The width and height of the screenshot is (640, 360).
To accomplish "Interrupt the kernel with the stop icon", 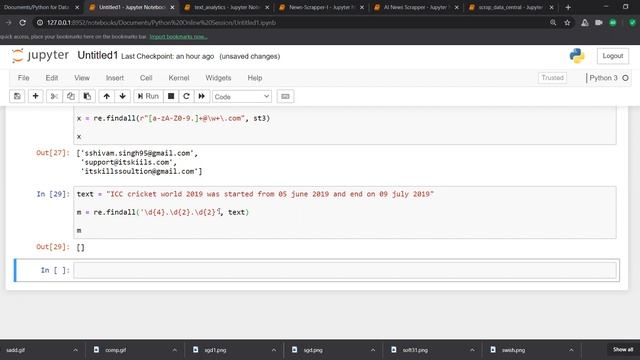I will click(x=171, y=96).
